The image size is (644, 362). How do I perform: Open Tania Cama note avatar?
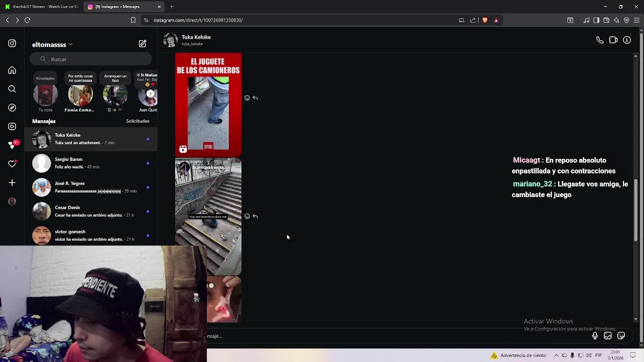[80, 96]
